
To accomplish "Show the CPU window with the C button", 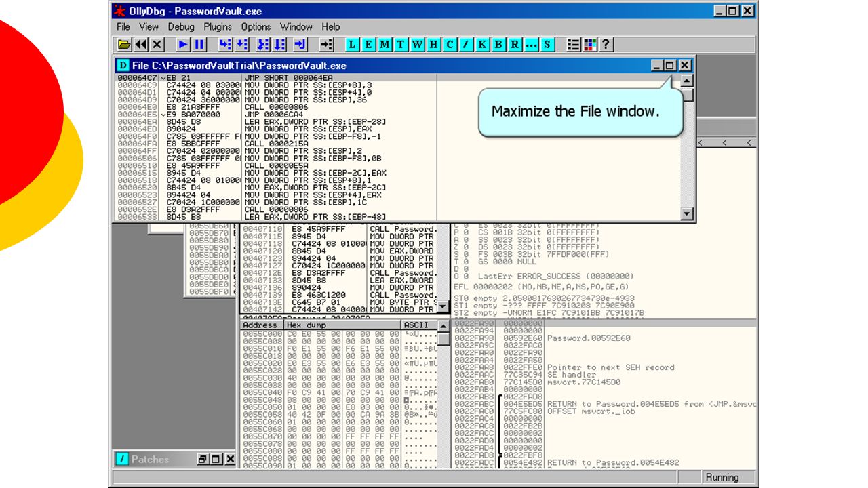I will coord(450,44).
